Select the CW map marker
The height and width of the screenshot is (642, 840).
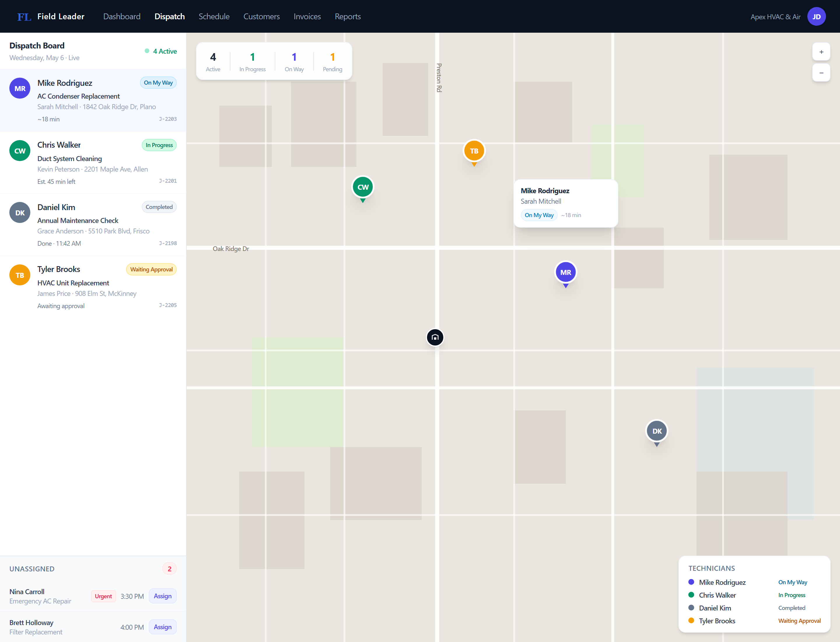click(363, 187)
